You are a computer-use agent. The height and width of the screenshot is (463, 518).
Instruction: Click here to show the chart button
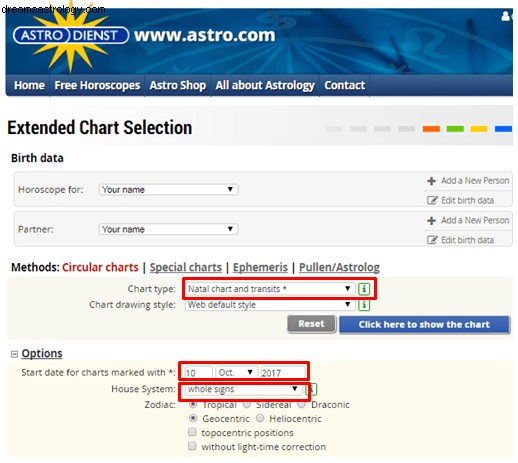point(424,325)
